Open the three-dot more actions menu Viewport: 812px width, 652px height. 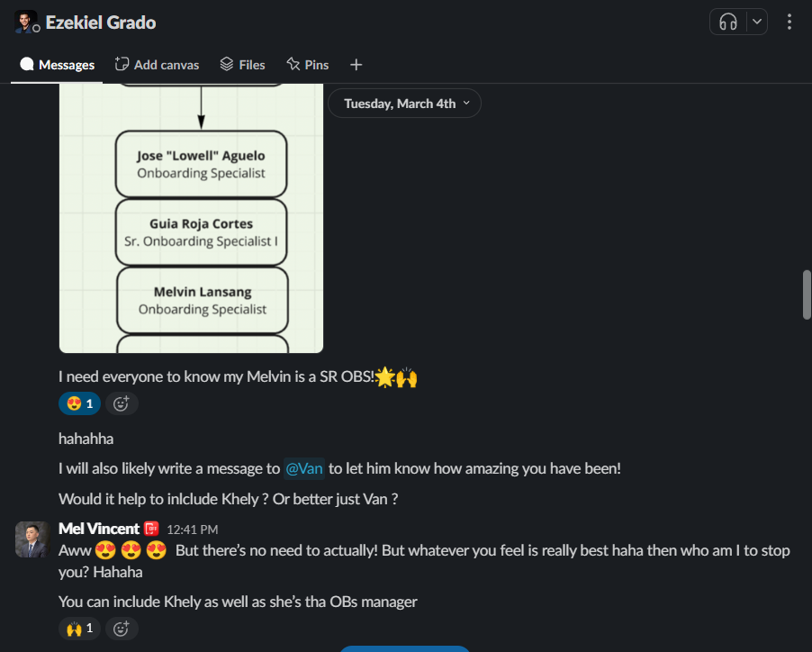789,22
